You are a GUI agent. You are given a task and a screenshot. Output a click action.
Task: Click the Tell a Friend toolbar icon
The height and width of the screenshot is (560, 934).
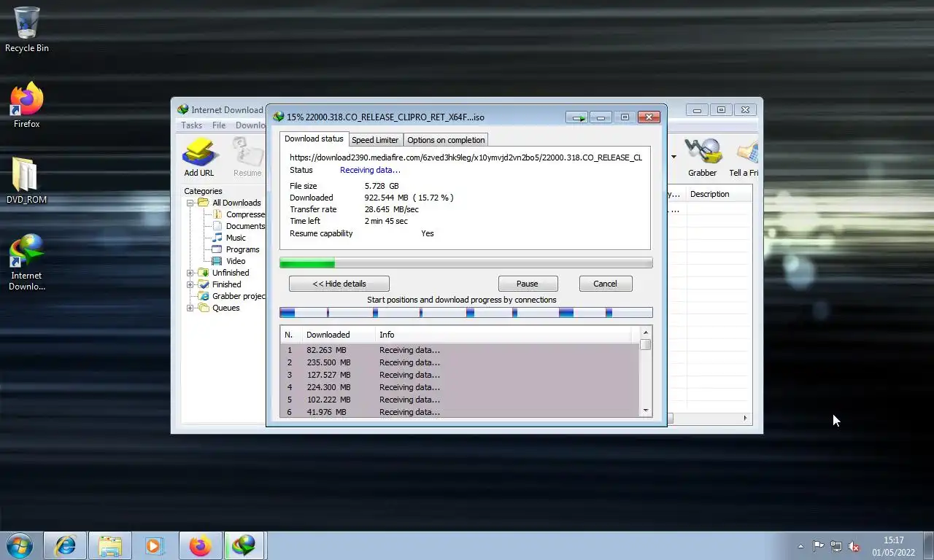pos(746,152)
